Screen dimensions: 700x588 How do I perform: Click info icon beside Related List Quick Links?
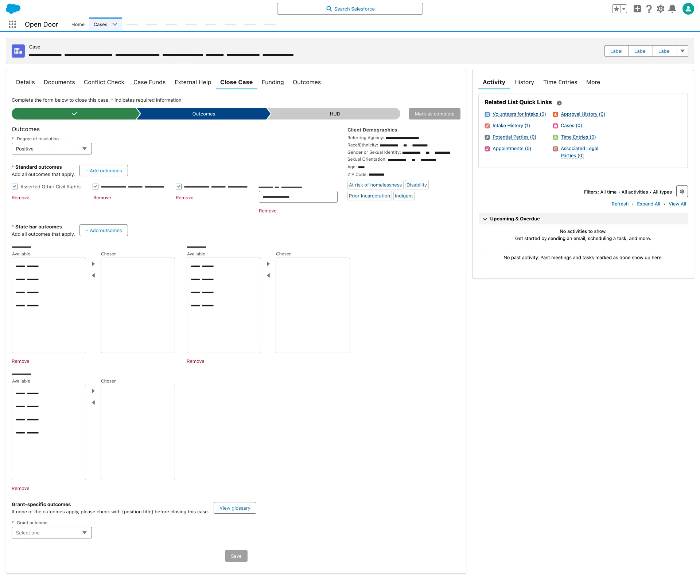559,103
